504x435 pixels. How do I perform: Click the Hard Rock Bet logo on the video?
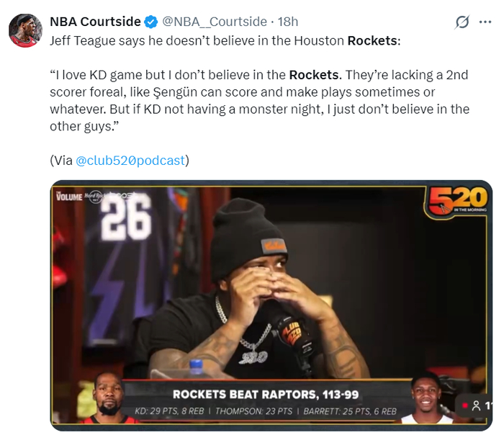94,197
